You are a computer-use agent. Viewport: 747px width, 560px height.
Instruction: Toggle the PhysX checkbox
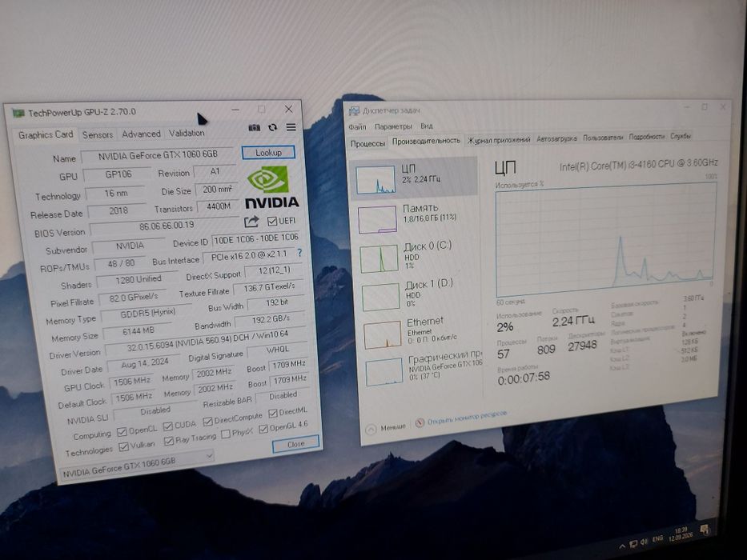coord(226,434)
